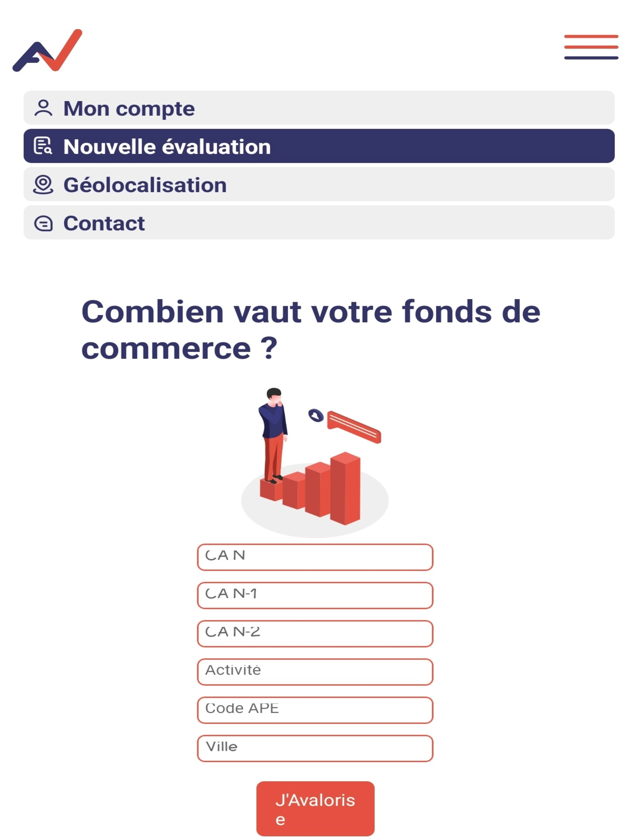Screen dimensions: 630x840
Task: Click the map pin icon for Géolocalisation
Action: 43,184
